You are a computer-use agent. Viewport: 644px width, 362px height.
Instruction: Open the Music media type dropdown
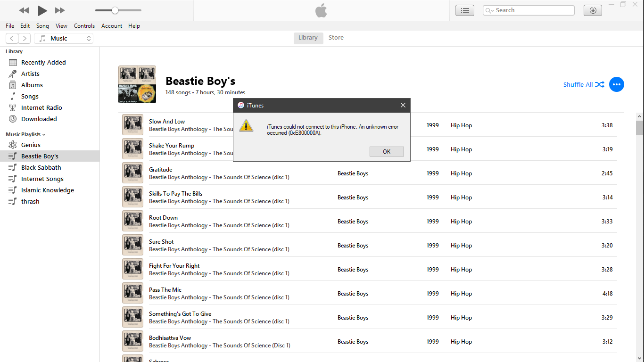pyautogui.click(x=64, y=39)
